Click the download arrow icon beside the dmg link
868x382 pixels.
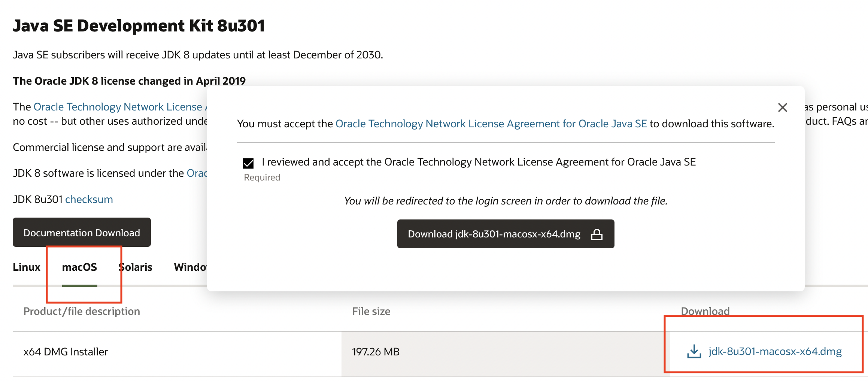(694, 351)
